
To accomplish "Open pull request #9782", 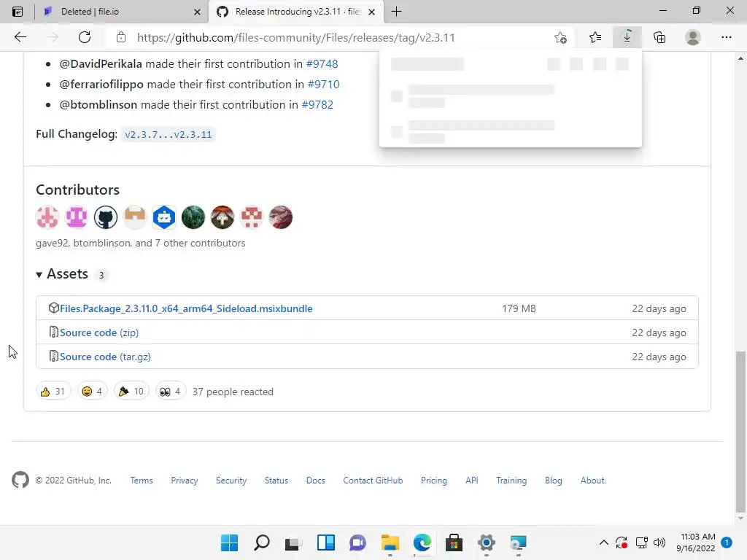I will tap(317, 105).
